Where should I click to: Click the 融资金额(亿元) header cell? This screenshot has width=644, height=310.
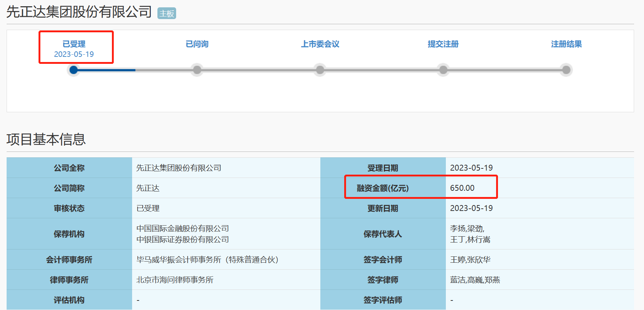point(383,188)
